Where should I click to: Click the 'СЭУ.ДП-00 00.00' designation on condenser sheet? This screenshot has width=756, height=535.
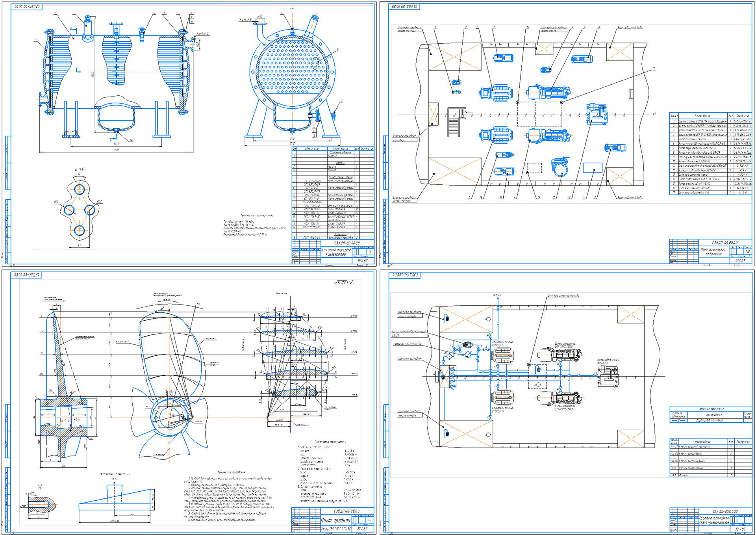pyautogui.click(x=347, y=243)
